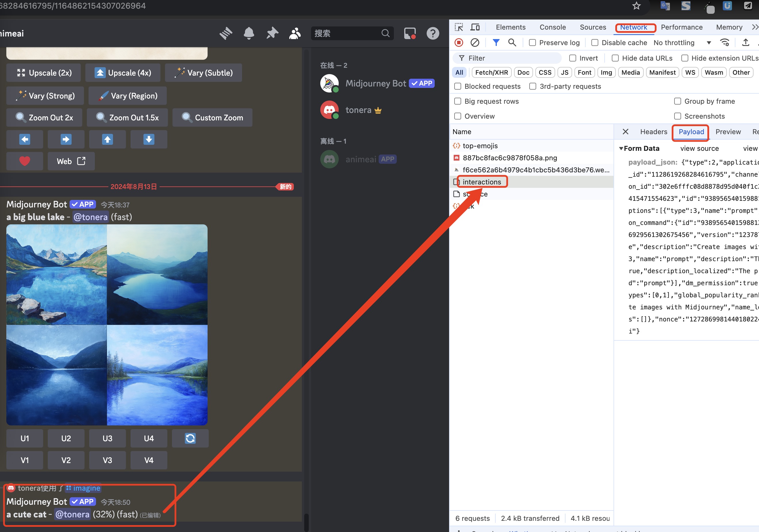759x532 pixels.
Task: Enable Group by frame checkbox
Action: tap(678, 101)
